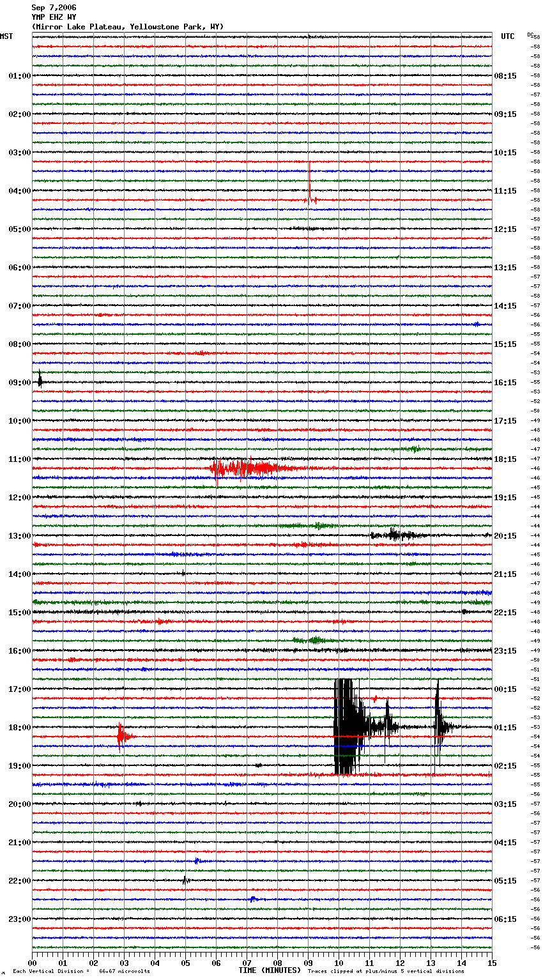543x980 pixels.
Task: Select minute tick label "06" on time axis
Action: tap(216, 963)
